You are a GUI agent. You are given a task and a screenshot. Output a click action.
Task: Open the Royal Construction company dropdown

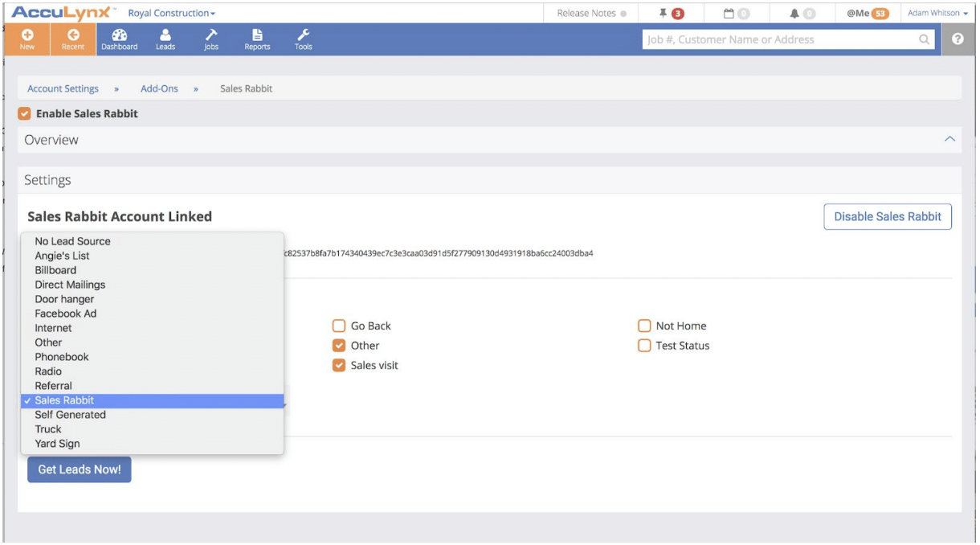tap(172, 14)
